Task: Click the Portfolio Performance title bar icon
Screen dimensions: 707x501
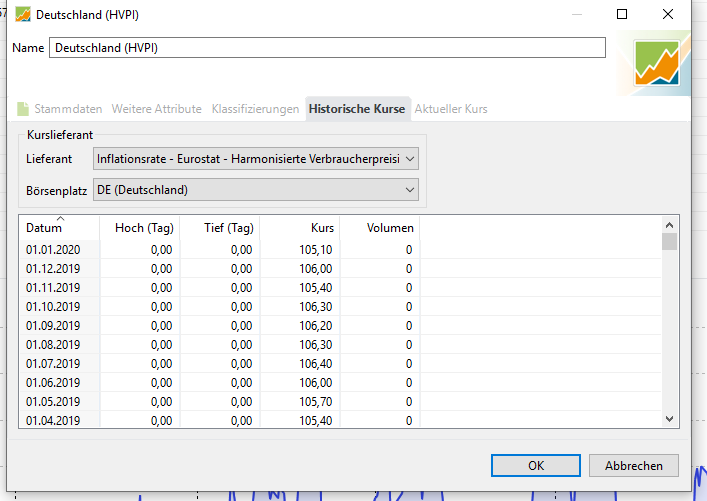Action: 21,15
